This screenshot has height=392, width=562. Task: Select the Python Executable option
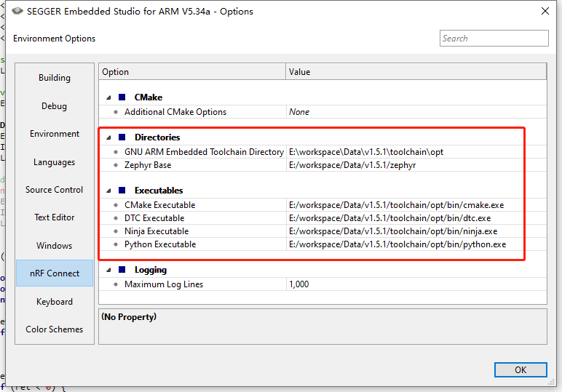tap(160, 244)
